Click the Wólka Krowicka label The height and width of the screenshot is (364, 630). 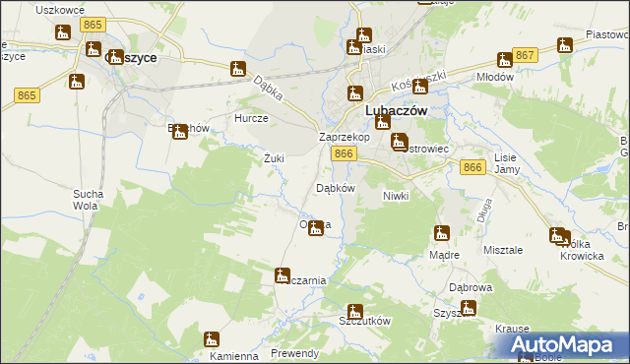pyautogui.click(x=582, y=250)
